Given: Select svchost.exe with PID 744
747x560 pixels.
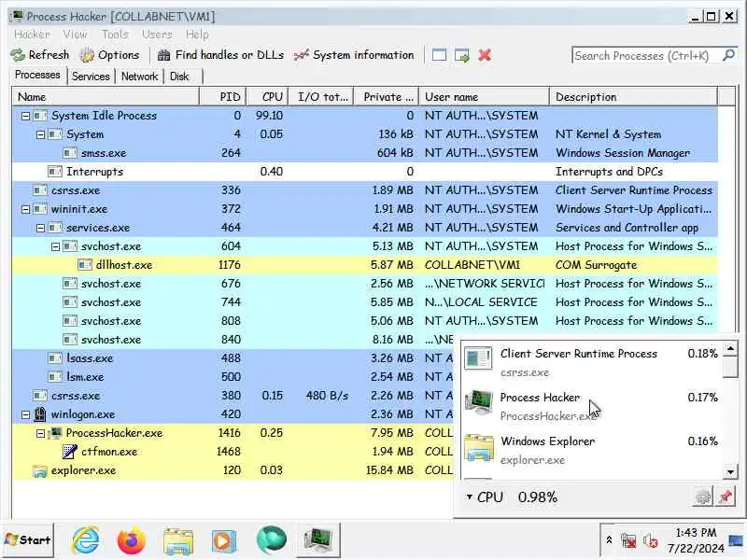Looking at the screenshot, I should point(364,301).
